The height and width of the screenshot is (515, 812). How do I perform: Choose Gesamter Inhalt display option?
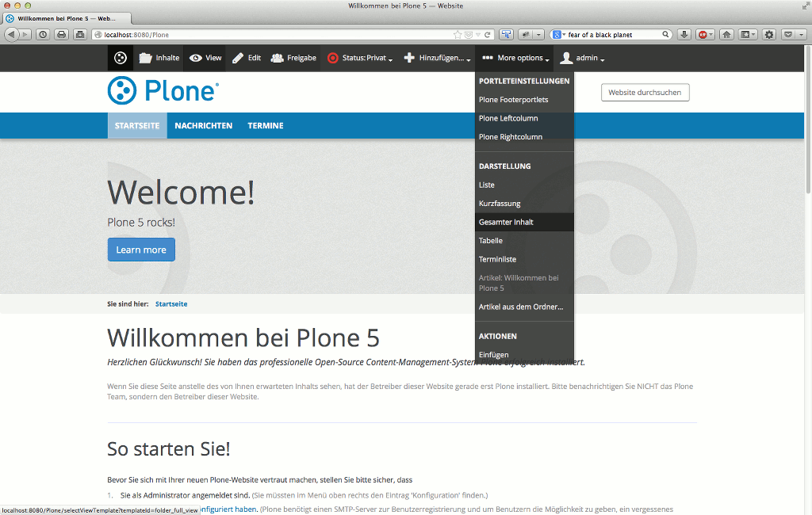pos(524,222)
